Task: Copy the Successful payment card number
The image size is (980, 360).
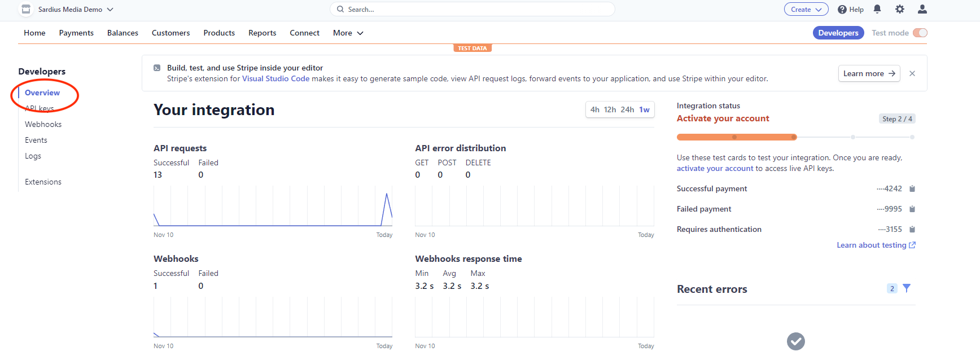Action: click(912, 188)
